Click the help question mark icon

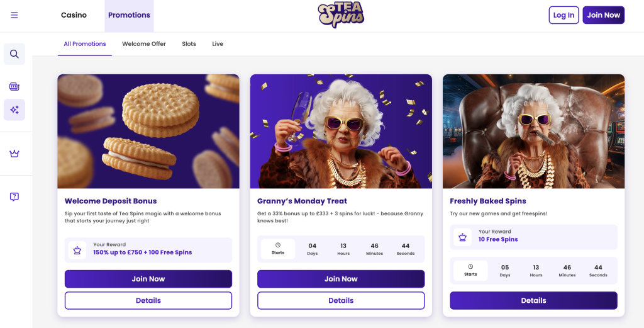14,196
